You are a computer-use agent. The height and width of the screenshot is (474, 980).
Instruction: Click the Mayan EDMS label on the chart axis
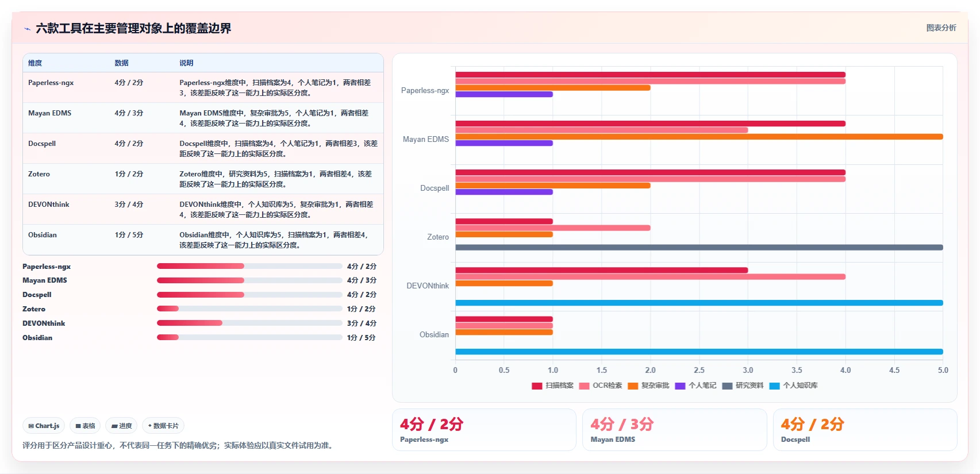coord(425,140)
